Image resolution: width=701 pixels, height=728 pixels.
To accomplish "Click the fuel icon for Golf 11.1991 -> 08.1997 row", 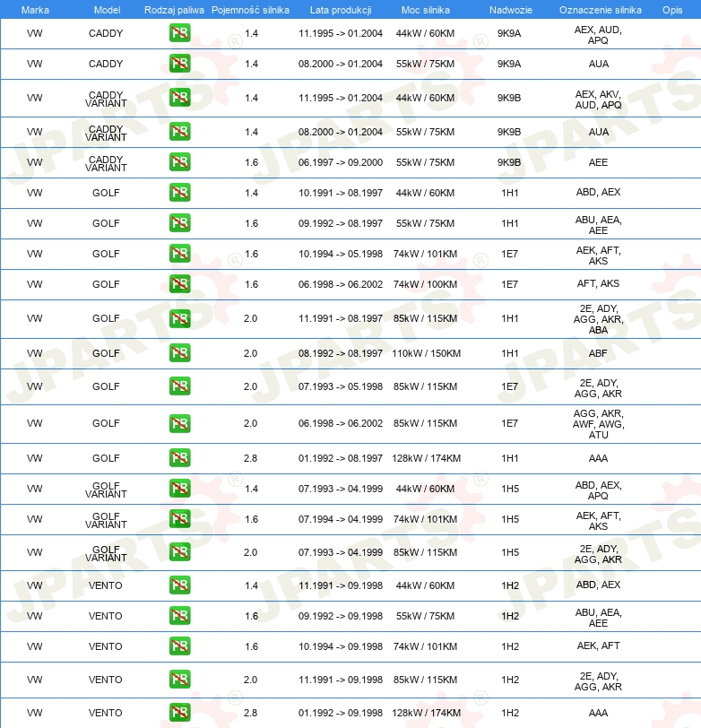I will (x=179, y=318).
